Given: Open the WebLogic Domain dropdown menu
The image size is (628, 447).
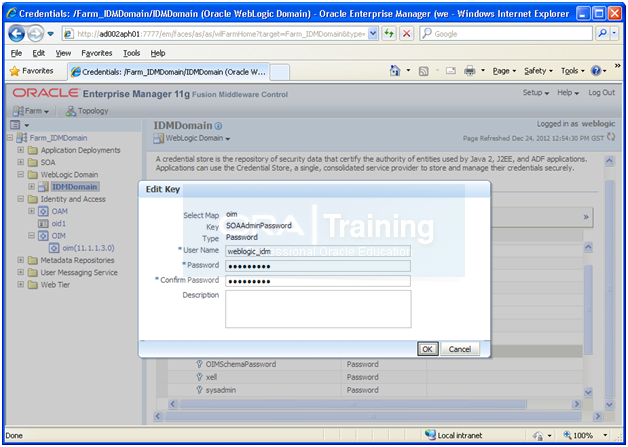Looking at the screenshot, I should coord(193,138).
